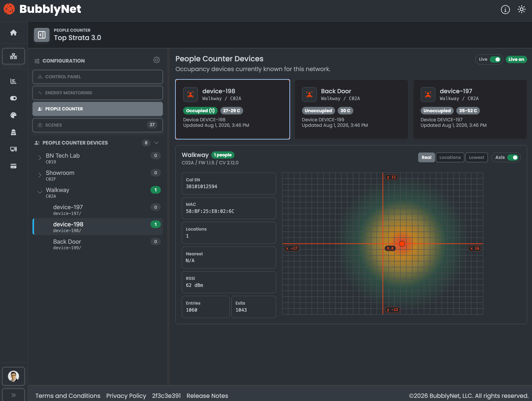This screenshot has height=401, width=532.
Task: Open the Privacy Policy link
Action: [126, 396]
